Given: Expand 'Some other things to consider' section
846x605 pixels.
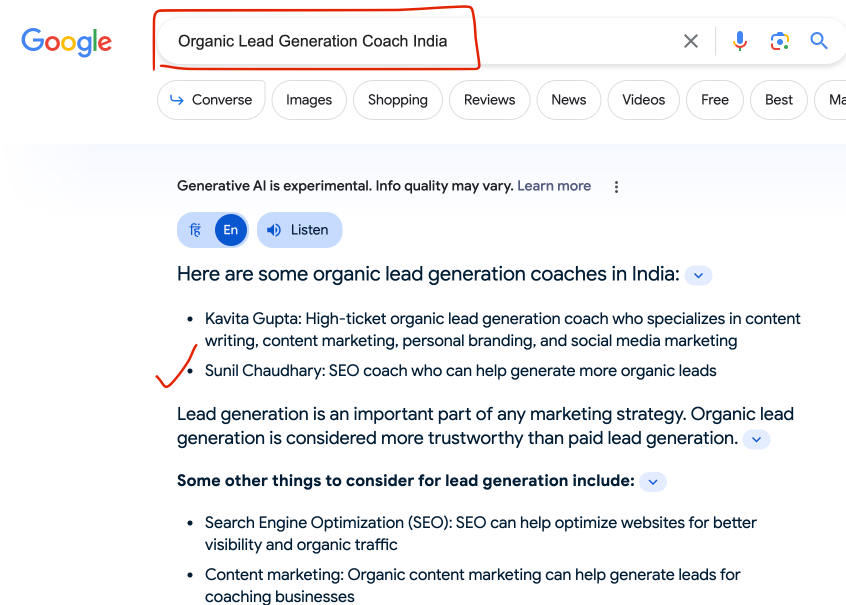Looking at the screenshot, I should pos(653,481).
